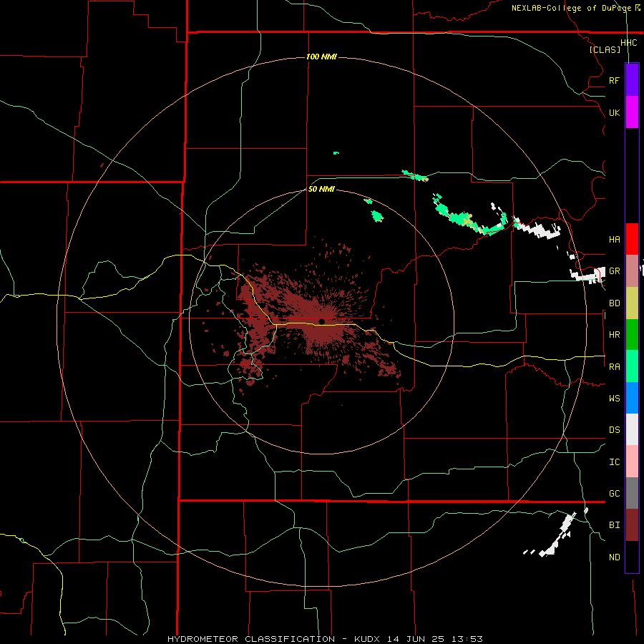This screenshot has height=644, width=644.
Task: Click the blue WS legend color swatch
Action: click(x=632, y=398)
